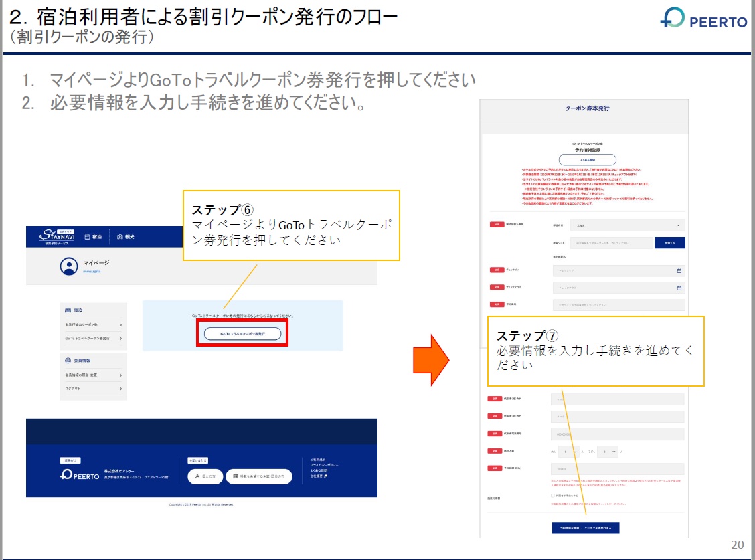755x560 pixels.
Task: Open よくある質問 footer link
Action: pyautogui.click(x=319, y=470)
